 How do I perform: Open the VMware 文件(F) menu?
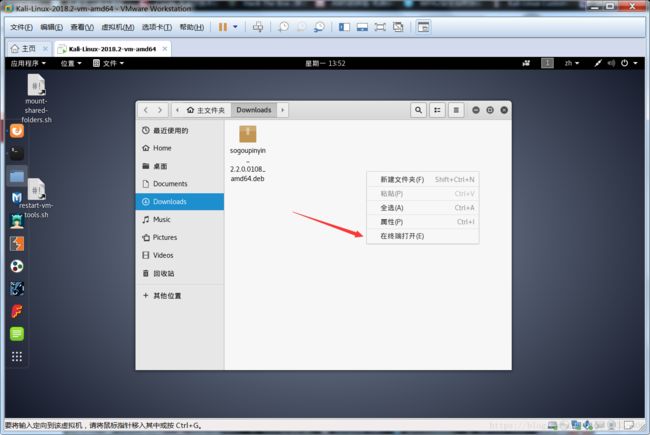(22, 27)
